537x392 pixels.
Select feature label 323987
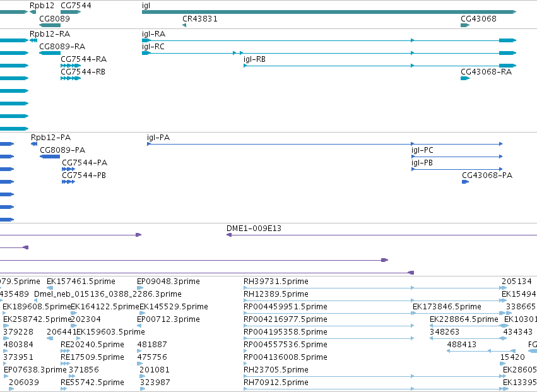pos(155,383)
